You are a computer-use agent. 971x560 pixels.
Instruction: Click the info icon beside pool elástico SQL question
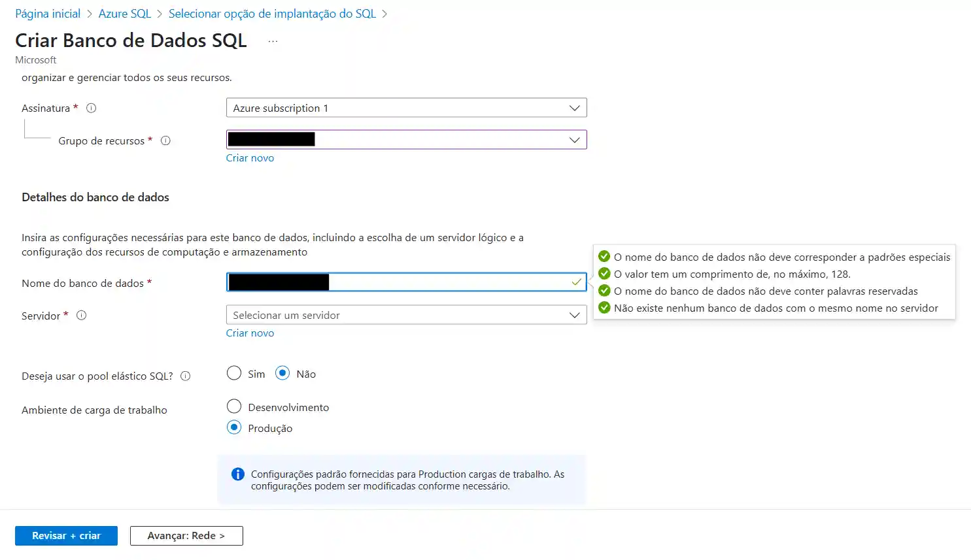point(186,376)
